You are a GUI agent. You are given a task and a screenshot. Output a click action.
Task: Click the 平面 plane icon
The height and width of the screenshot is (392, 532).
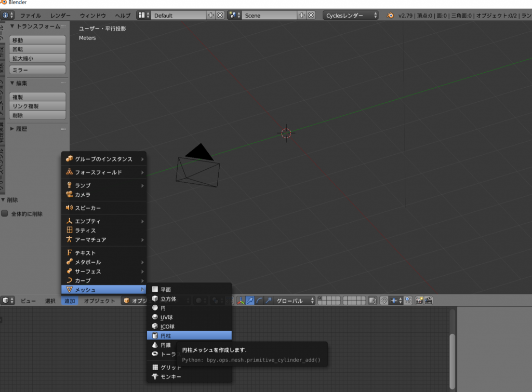coord(155,289)
